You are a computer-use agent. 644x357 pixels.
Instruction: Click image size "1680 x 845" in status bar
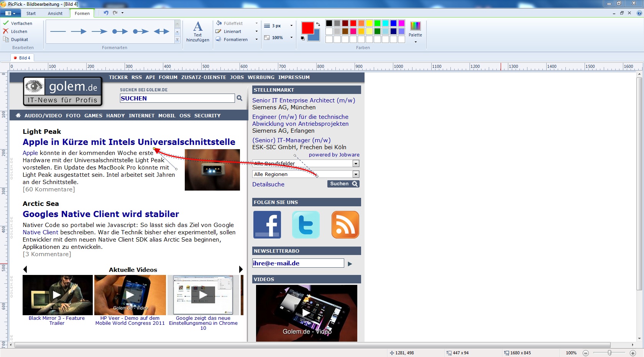coord(517,353)
